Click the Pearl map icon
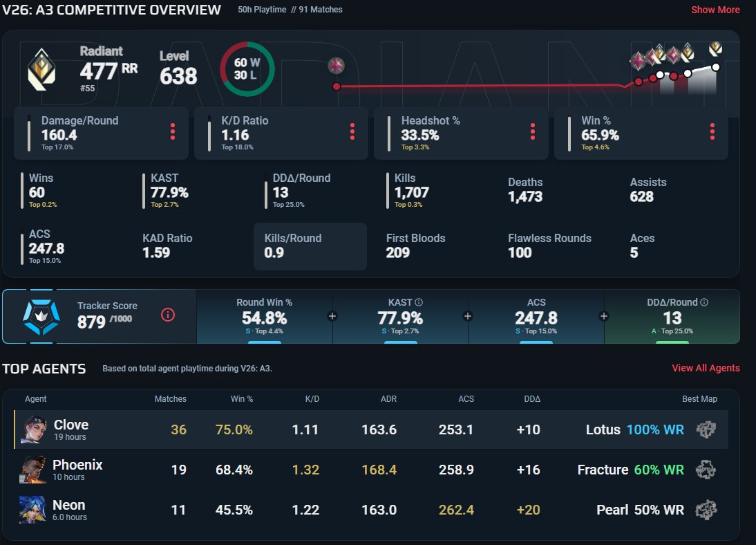Viewport: 756px width, 545px height. click(706, 509)
